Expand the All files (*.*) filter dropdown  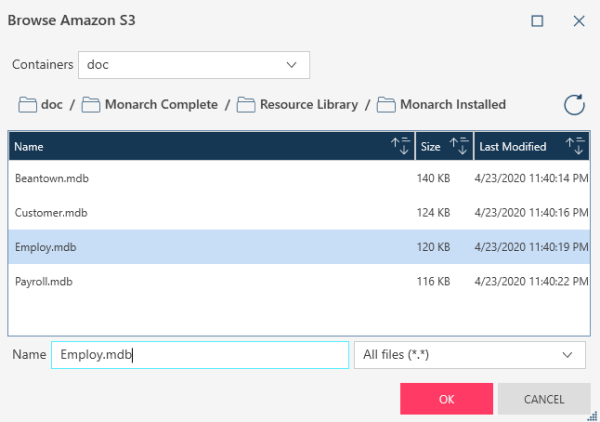tap(470, 355)
